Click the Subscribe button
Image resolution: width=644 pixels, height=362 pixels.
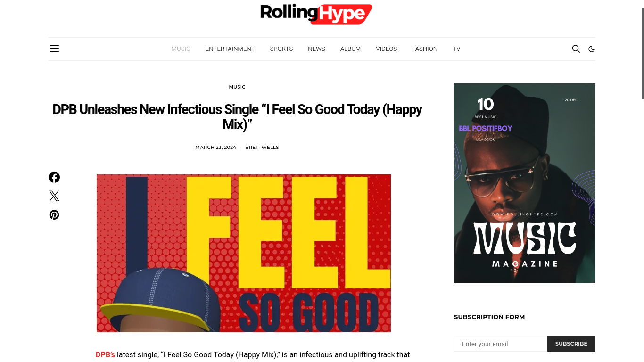pyautogui.click(x=571, y=344)
